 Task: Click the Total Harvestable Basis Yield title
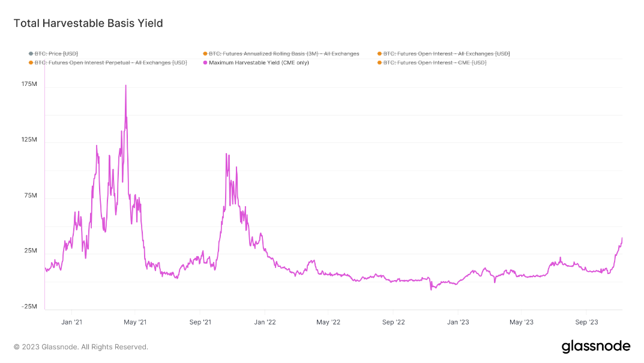point(88,23)
